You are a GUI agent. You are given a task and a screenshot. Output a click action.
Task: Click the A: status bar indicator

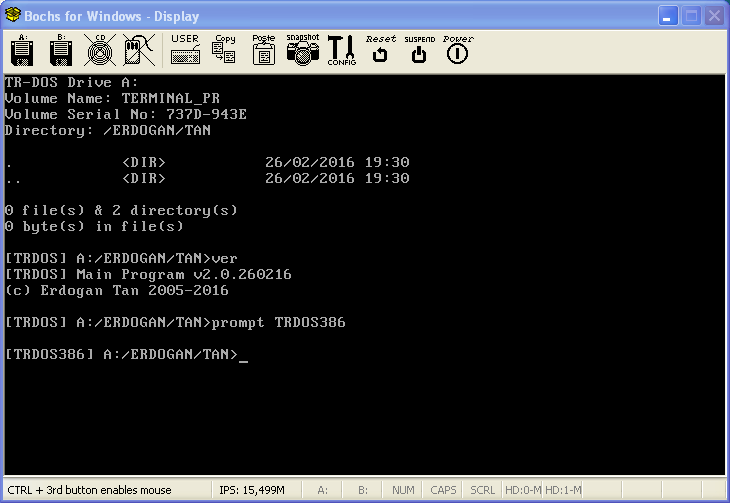(322, 490)
